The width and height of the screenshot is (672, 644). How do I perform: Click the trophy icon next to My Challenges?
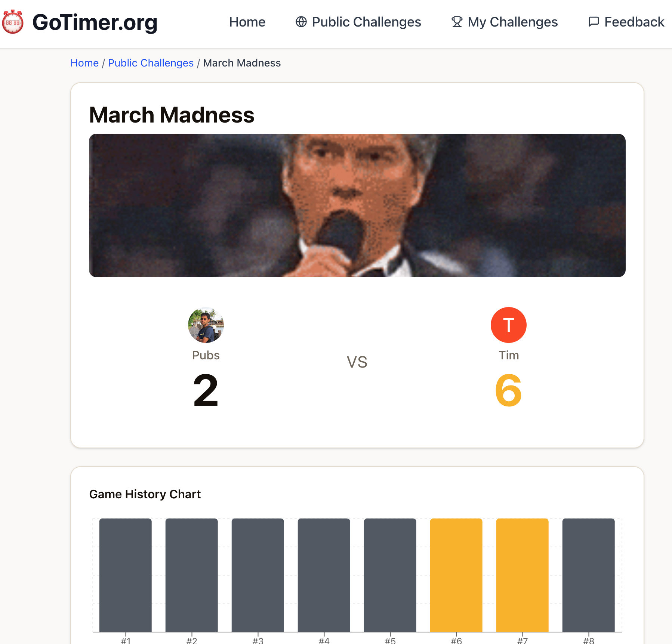click(x=456, y=22)
